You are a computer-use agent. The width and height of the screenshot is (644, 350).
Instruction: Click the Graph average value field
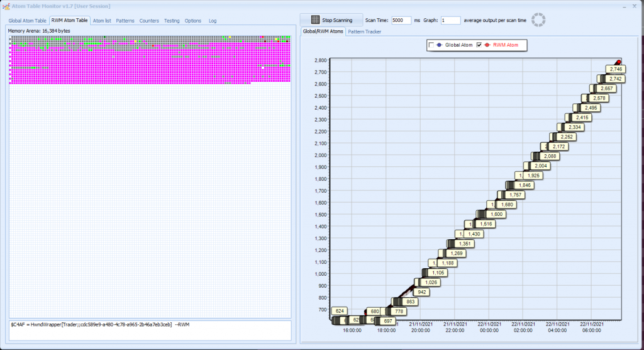[450, 20]
